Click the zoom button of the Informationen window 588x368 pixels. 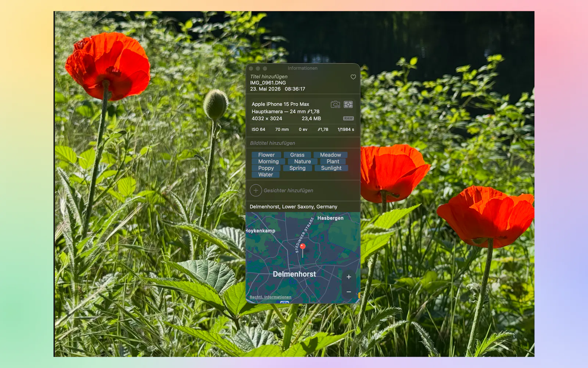click(x=265, y=68)
